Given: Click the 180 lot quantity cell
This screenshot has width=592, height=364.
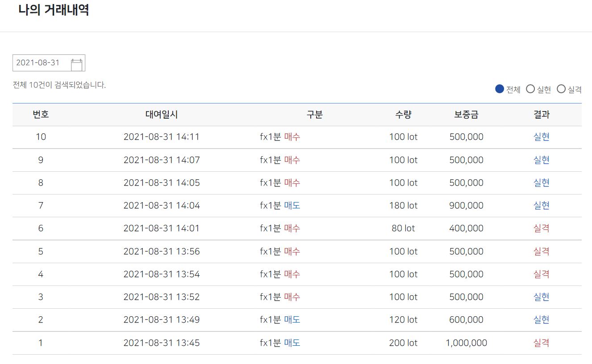Looking at the screenshot, I should click(403, 205).
